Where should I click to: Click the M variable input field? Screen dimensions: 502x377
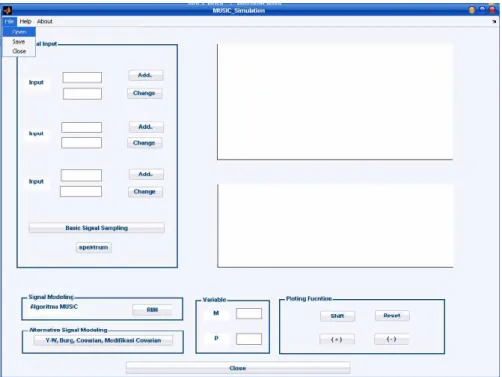249,313
